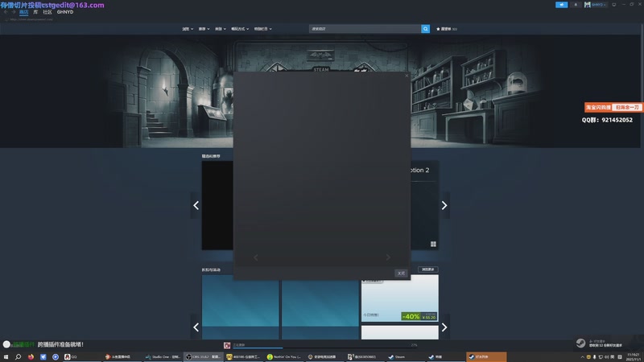Show next discounts carousel page

[444, 327]
